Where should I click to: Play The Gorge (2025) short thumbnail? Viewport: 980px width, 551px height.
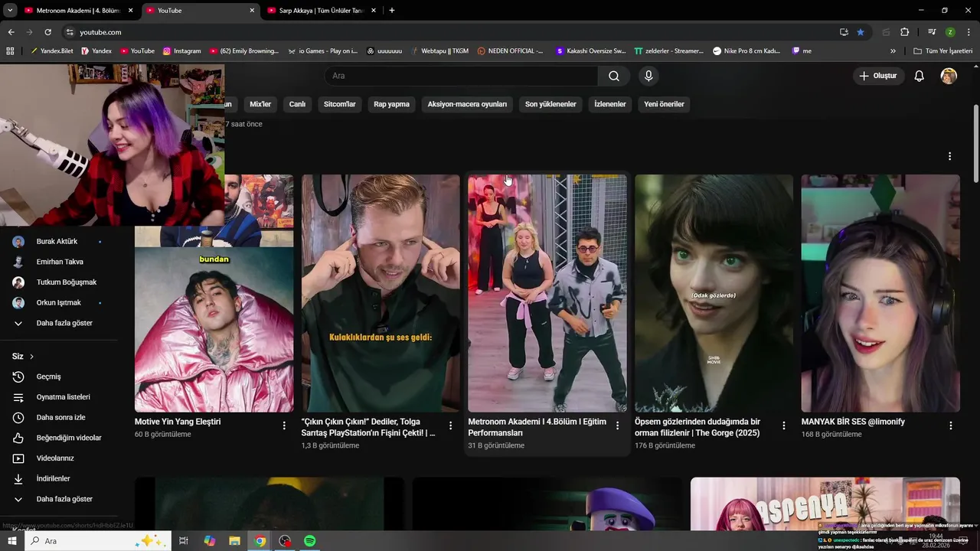[x=714, y=293]
